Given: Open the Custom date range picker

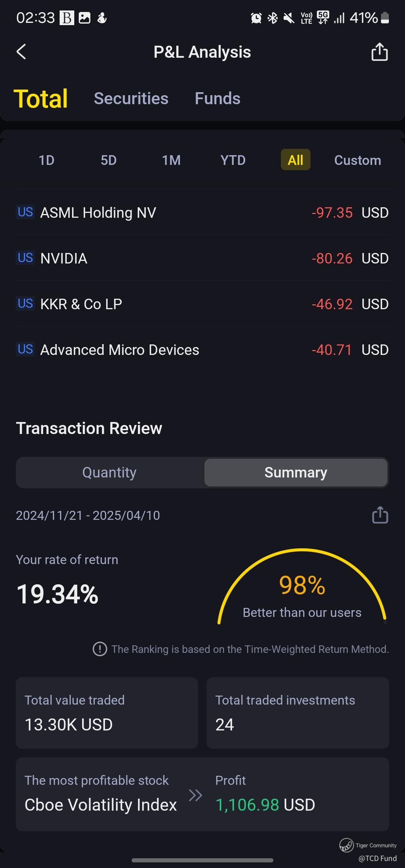Looking at the screenshot, I should pos(357,160).
